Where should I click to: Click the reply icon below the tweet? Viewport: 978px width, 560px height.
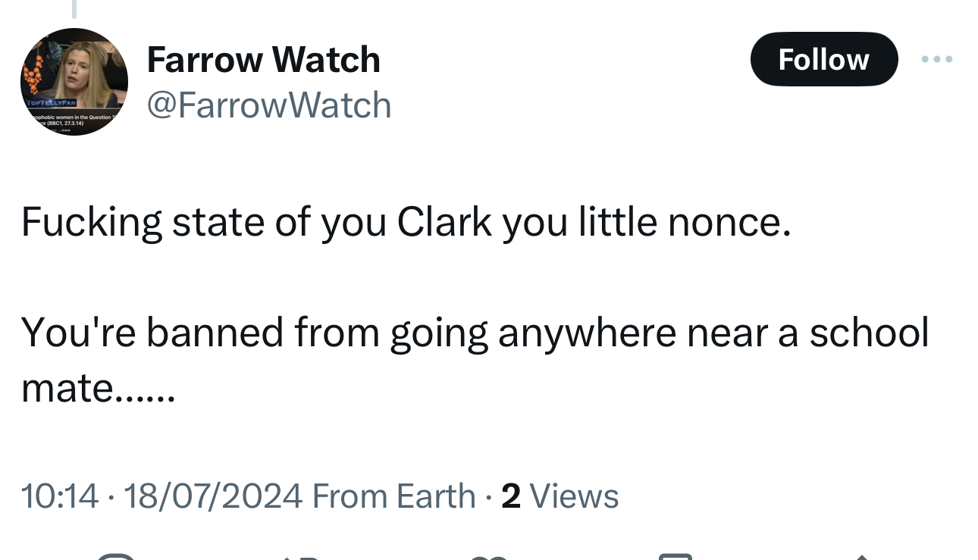coord(115,557)
